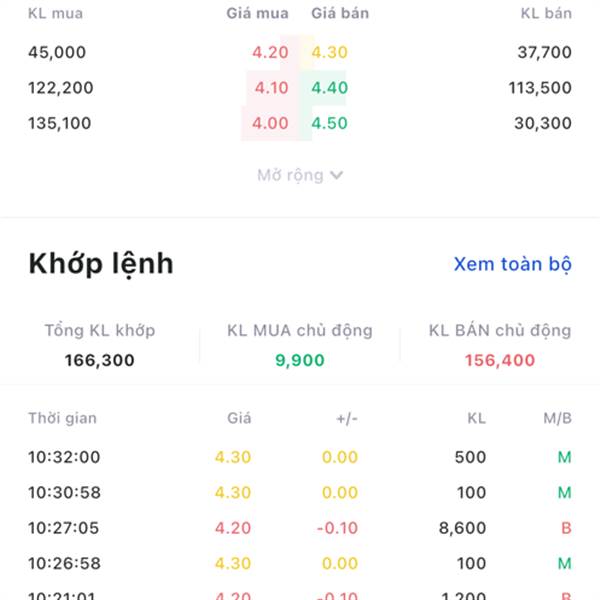Select ask price 4.30 in Giá bán
Viewport: 600px width, 600px height.
(329, 52)
